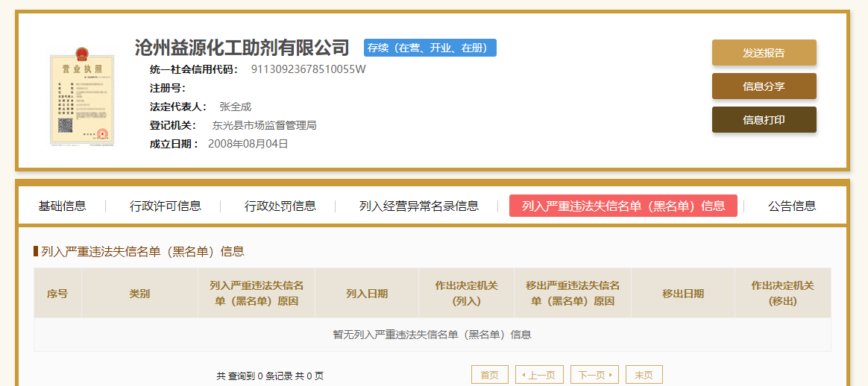This screenshot has height=386, width=868.
Task: Open the 行政处罚信息 tab
Action: (280, 206)
